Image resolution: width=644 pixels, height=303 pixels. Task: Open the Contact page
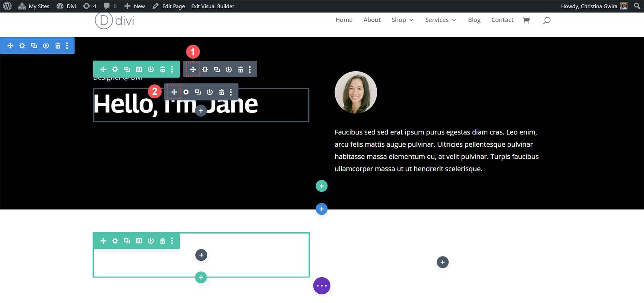502,20
